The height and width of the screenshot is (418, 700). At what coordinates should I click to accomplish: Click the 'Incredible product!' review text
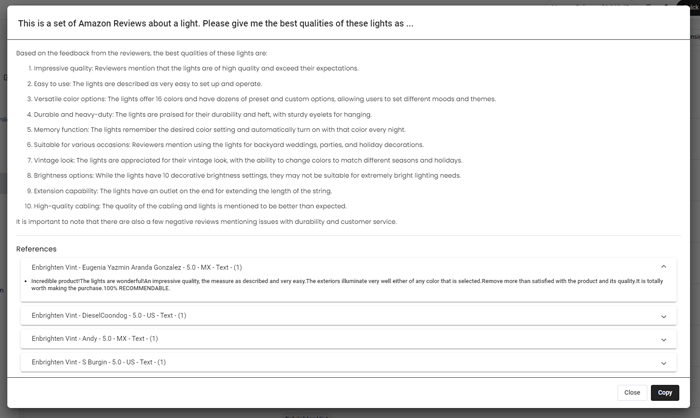click(x=345, y=285)
